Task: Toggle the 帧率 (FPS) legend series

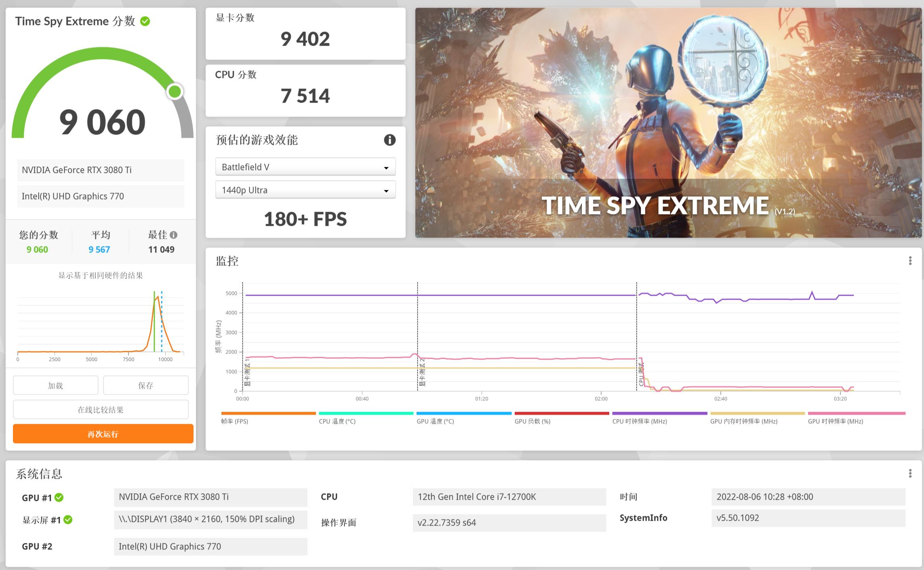Action: click(235, 421)
